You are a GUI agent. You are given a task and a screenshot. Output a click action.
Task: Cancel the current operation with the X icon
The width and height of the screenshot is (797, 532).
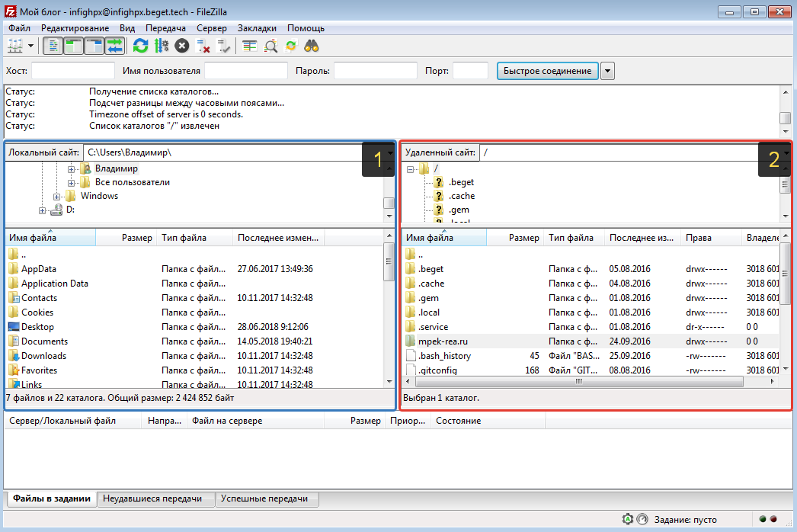pos(181,46)
